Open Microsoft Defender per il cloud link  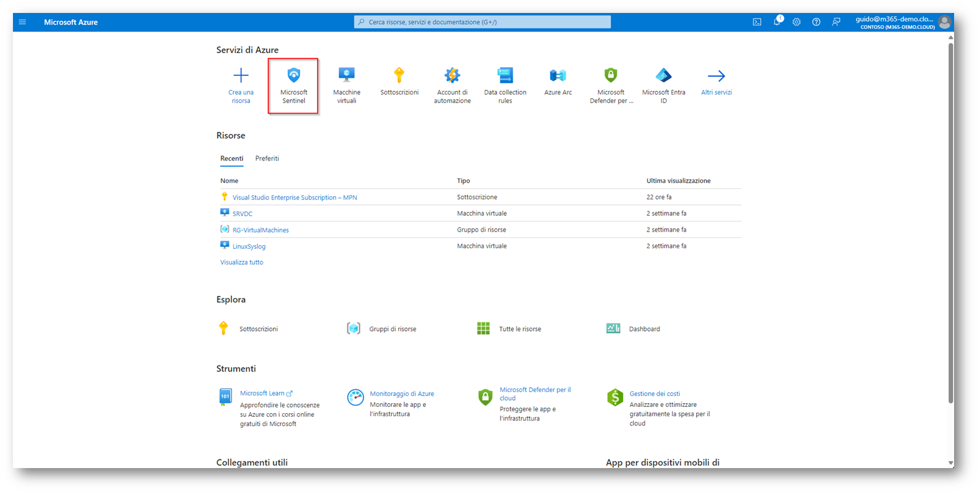[x=535, y=394]
